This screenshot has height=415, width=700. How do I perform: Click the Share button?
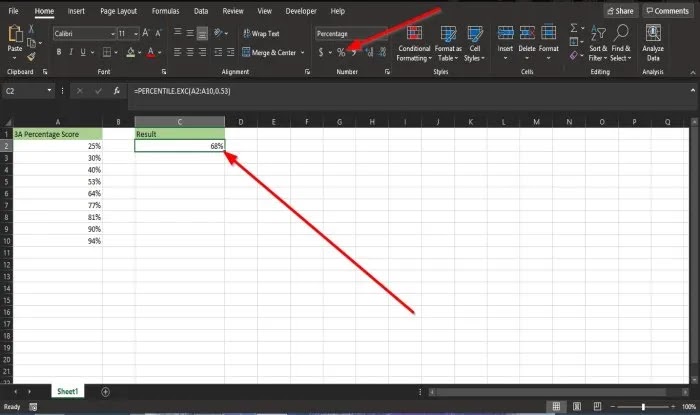point(621,11)
